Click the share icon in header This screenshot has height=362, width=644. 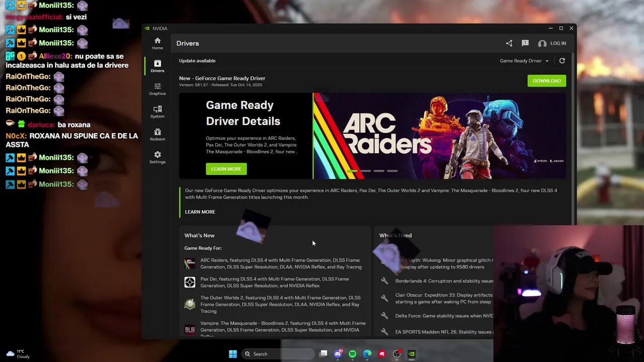click(x=509, y=43)
